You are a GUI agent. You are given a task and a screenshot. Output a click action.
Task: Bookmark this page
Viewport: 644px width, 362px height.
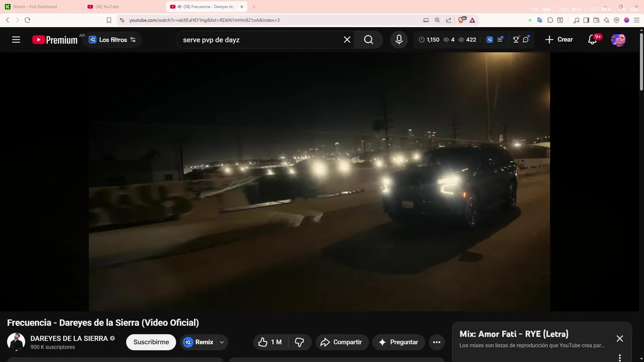[109, 20]
